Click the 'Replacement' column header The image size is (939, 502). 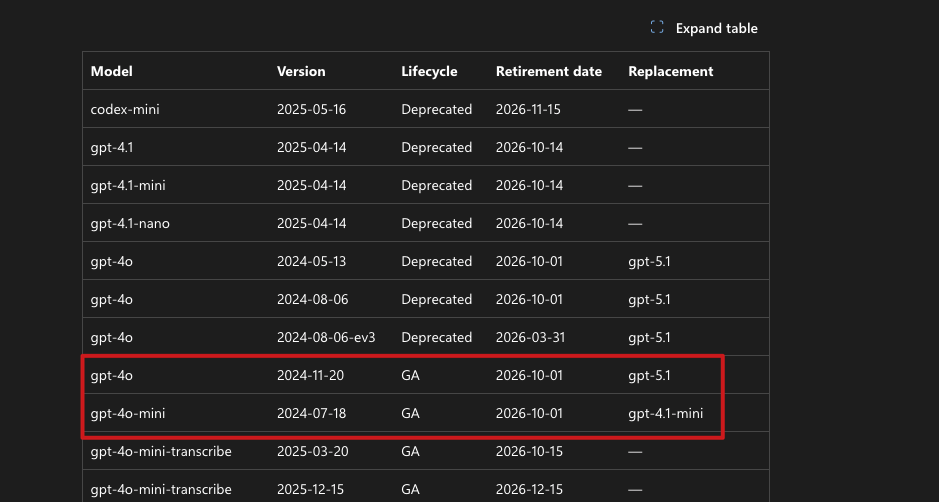(x=671, y=71)
